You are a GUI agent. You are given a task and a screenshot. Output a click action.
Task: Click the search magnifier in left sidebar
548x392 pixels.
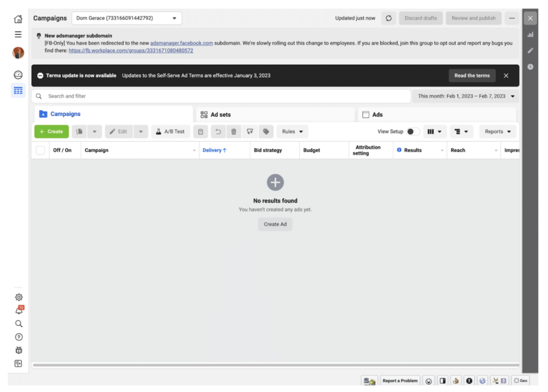(19, 324)
